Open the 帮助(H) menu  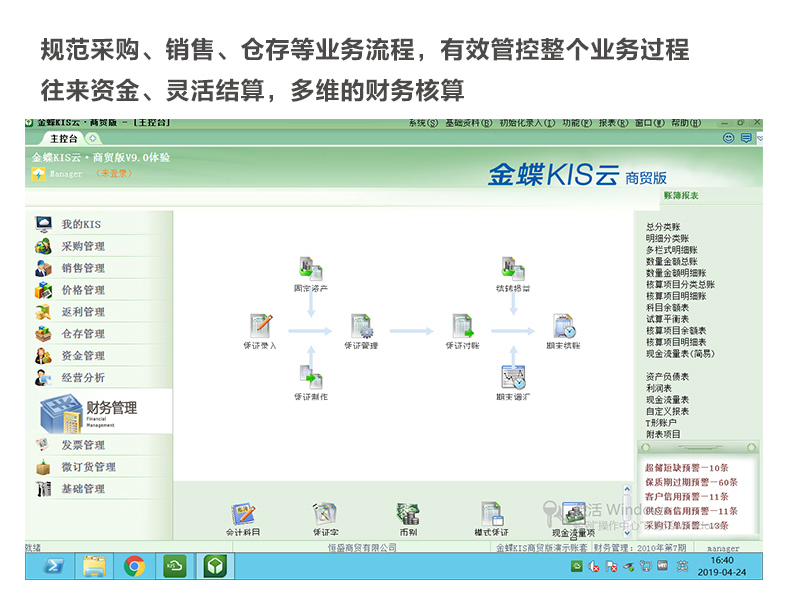686,123
